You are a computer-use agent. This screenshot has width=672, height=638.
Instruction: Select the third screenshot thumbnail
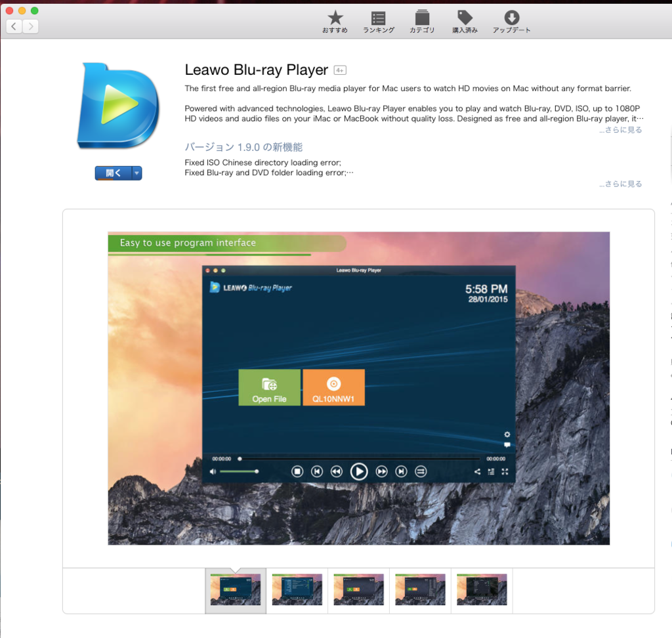pyautogui.click(x=359, y=589)
